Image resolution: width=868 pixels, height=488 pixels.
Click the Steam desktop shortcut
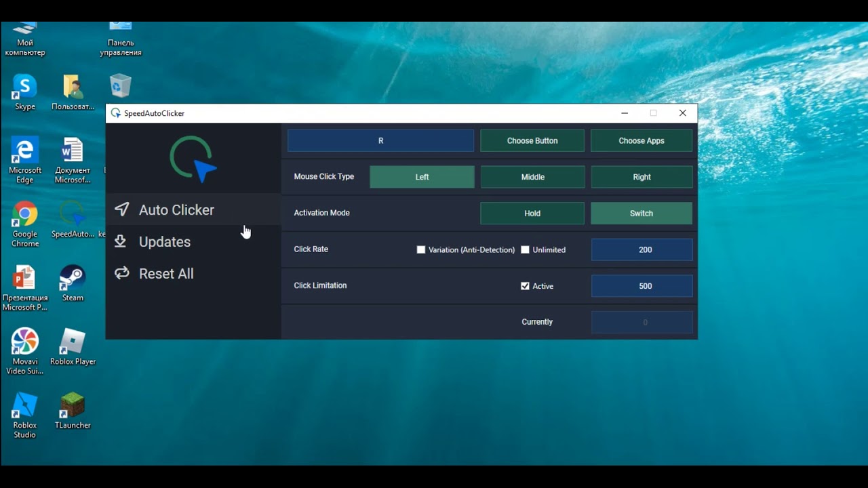[73, 279]
